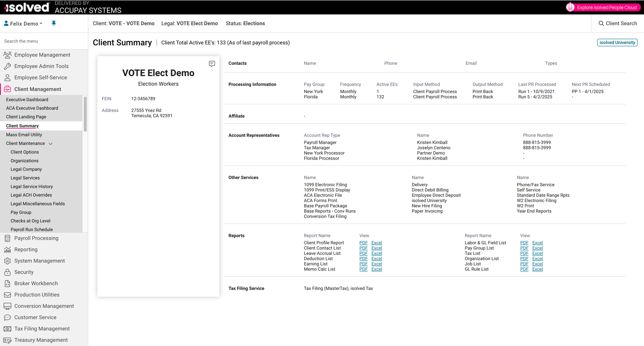Click the System Management gear icon
Viewport: 644px width, 346px height.
[x=8, y=261]
